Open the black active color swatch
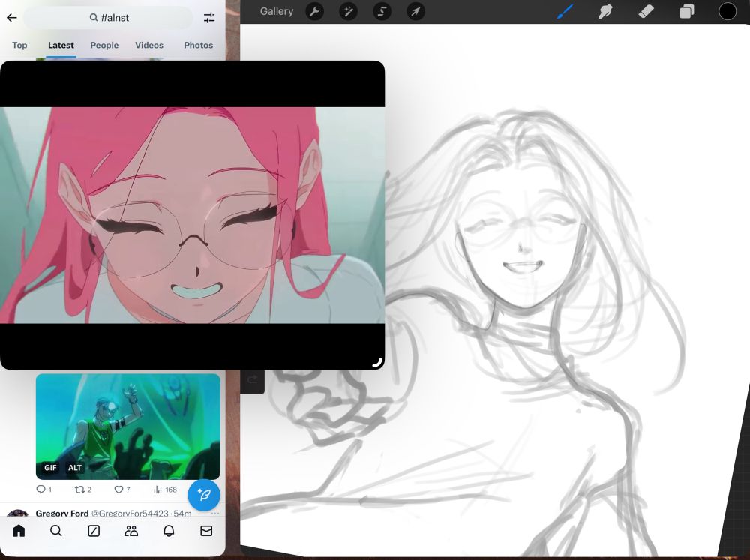 click(x=727, y=11)
